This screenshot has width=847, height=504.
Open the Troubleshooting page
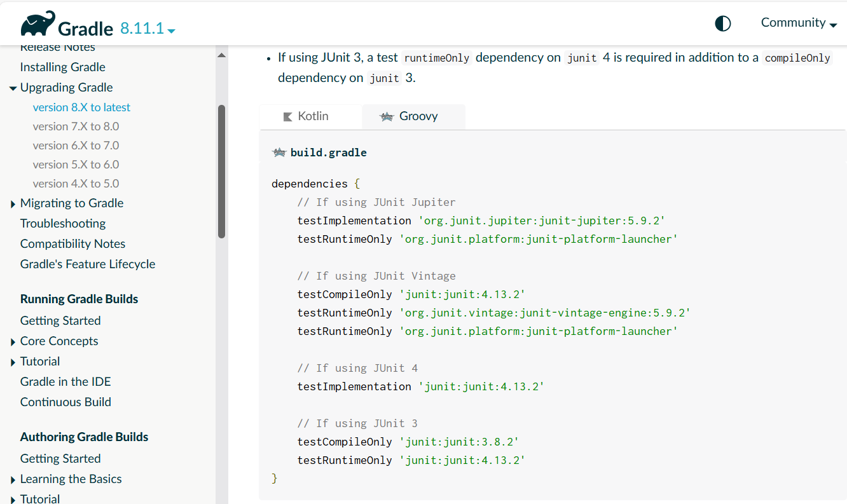63,223
